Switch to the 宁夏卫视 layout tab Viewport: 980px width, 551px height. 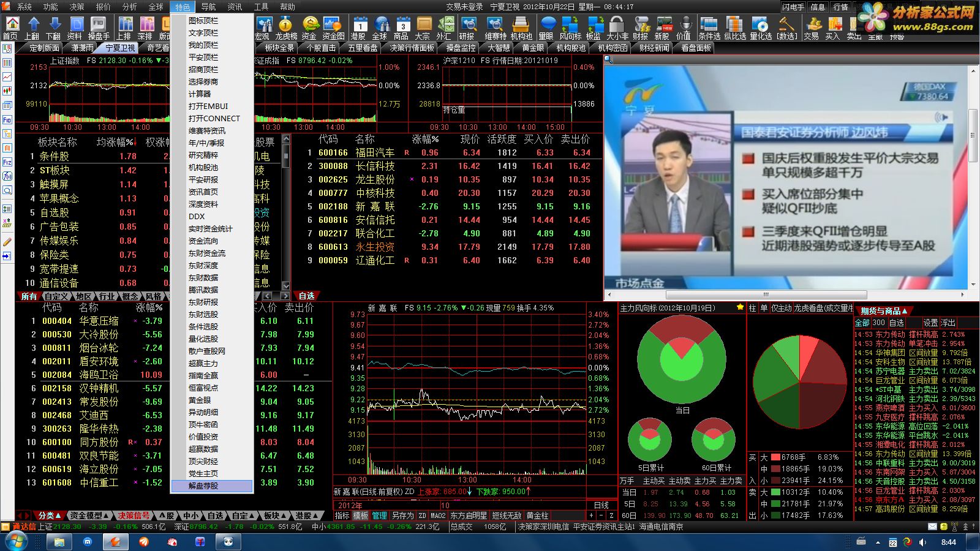(x=120, y=48)
